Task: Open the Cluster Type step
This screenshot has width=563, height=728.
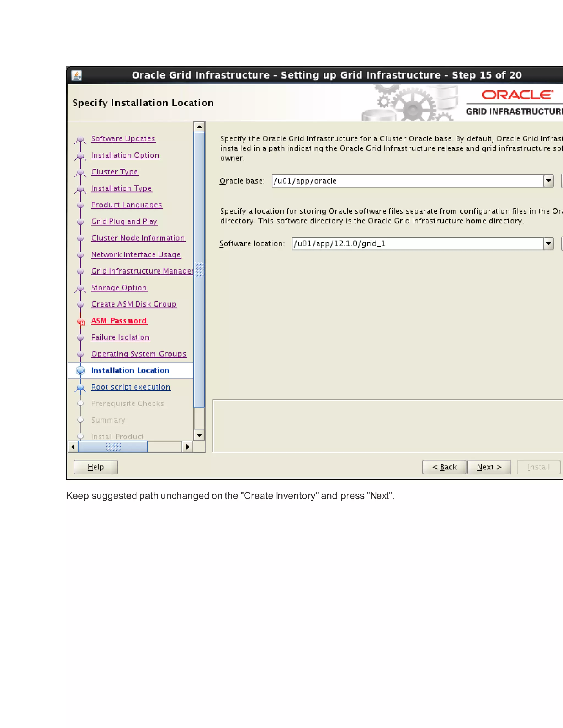Action: click(114, 172)
